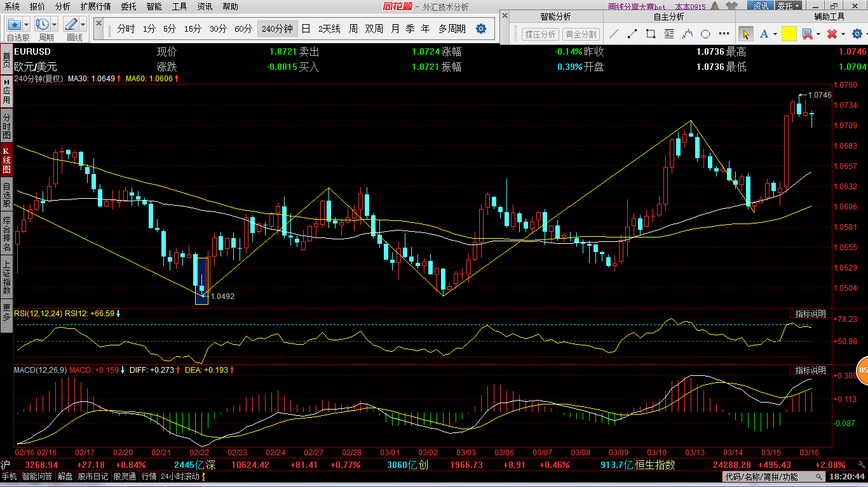Switch chart to 日 daily period
868x487 pixels.
(306, 29)
